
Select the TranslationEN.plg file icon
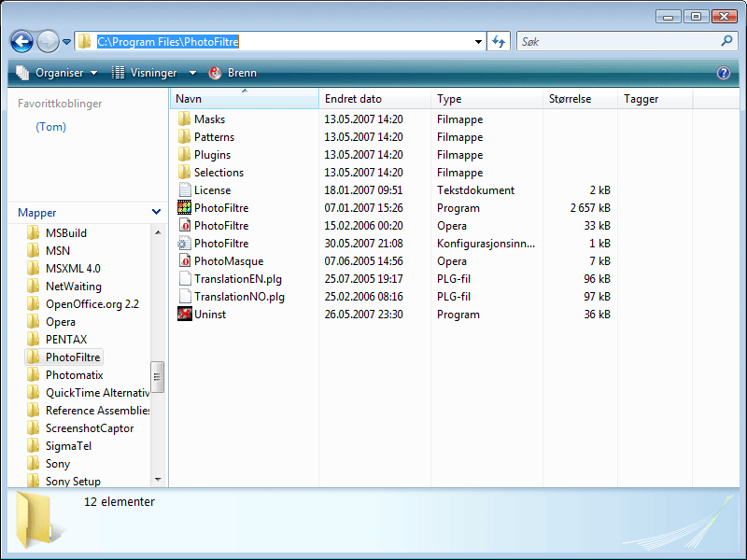[x=184, y=278]
